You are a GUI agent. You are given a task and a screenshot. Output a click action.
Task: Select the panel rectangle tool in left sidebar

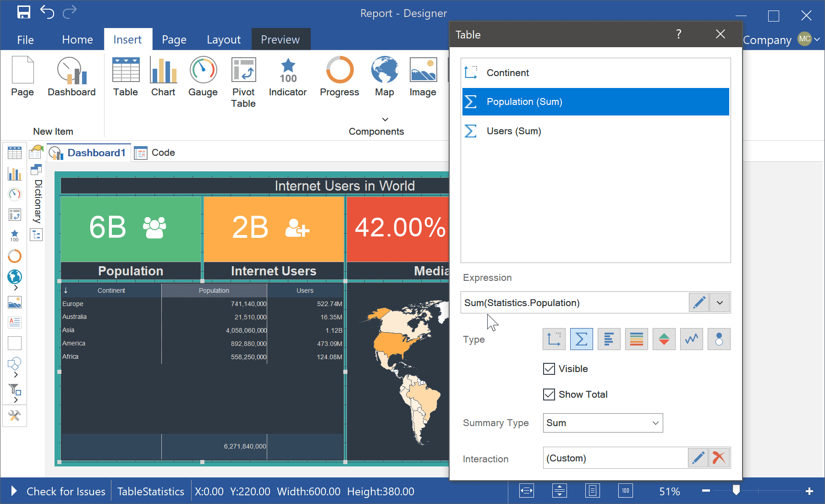[15, 343]
